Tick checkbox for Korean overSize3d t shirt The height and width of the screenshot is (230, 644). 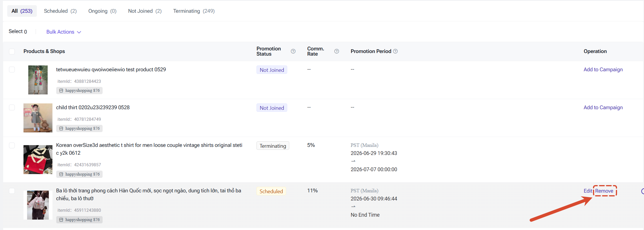point(12,145)
